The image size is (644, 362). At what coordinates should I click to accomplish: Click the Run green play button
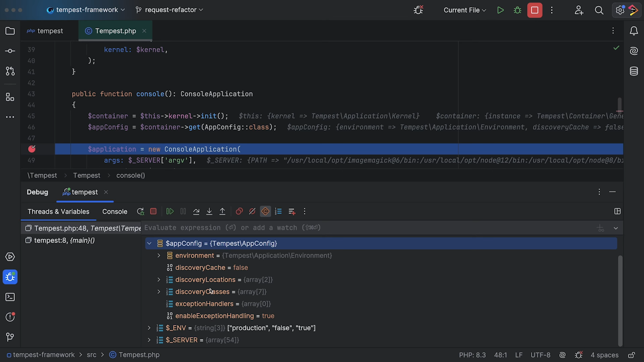[500, 10]
